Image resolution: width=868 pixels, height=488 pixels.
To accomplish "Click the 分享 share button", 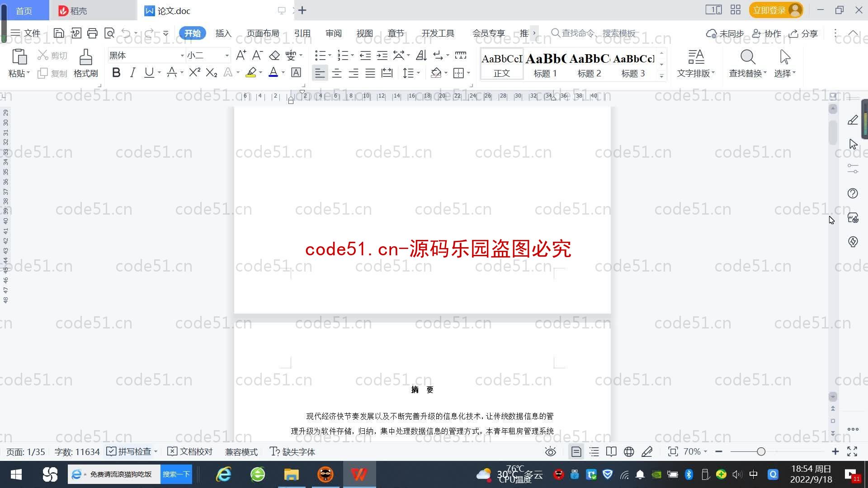I will 803,33.
